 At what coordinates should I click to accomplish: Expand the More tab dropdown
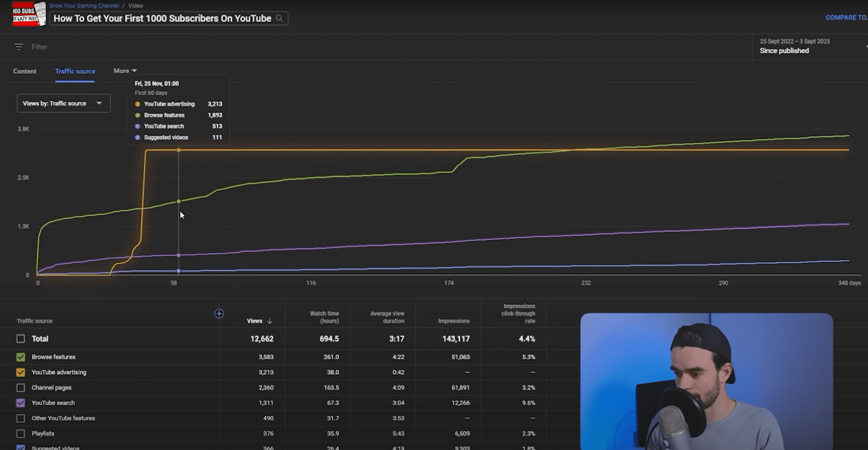(x=125, y=71)
